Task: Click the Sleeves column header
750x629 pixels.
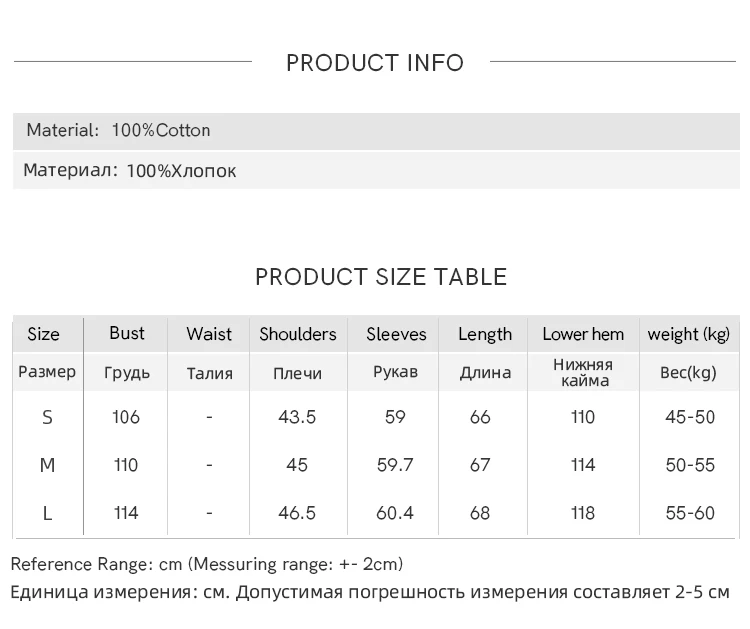Action: [396, 334]
